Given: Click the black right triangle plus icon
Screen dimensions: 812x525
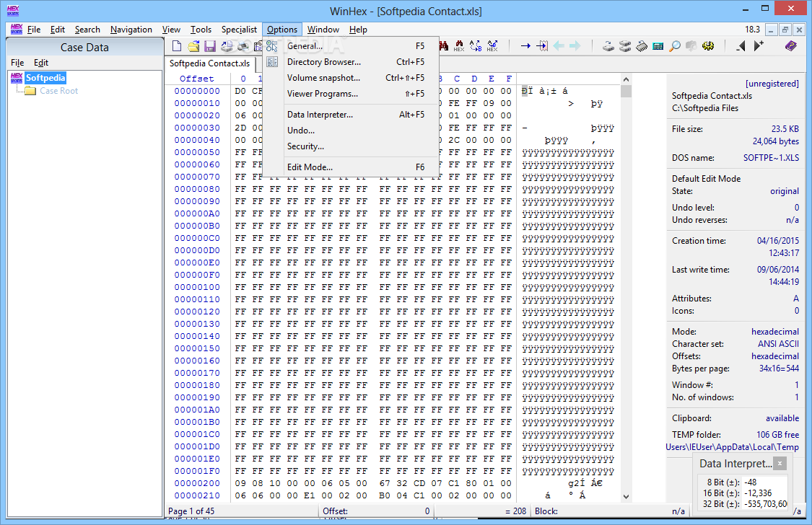Looking at the screenshot, I should (x=758, y=46).
